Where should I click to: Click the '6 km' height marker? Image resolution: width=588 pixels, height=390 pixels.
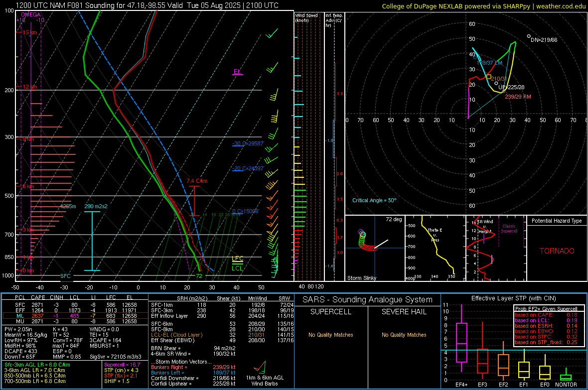tap(28, 186)
